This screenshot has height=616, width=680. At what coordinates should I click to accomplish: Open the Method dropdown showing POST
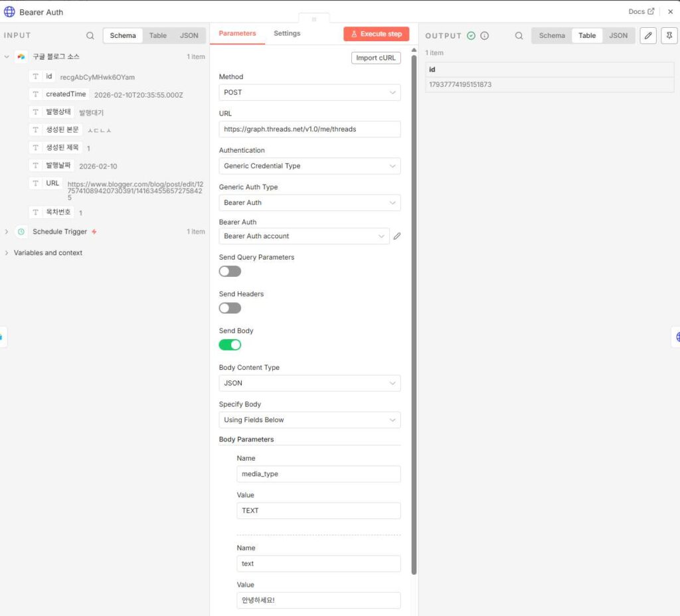point(309,93)
